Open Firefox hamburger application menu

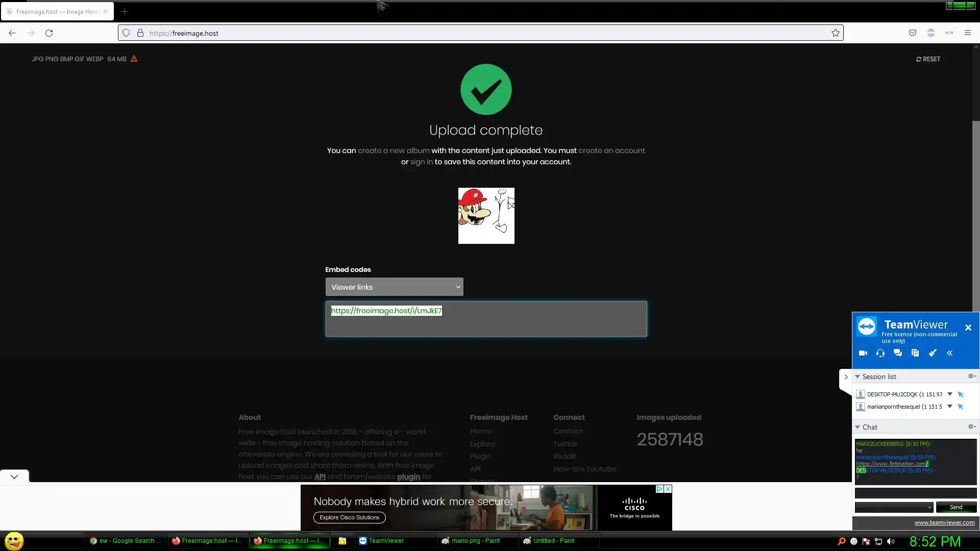pos(968,33)
